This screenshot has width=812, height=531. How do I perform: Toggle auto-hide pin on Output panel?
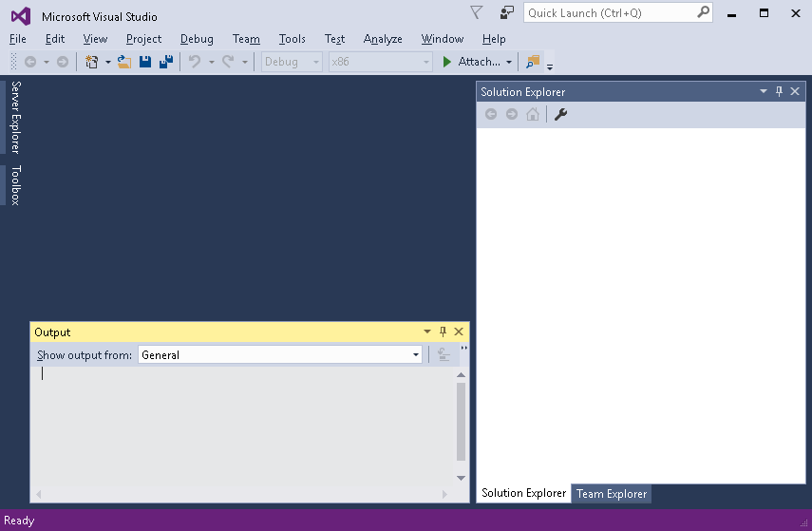[443, 332]
